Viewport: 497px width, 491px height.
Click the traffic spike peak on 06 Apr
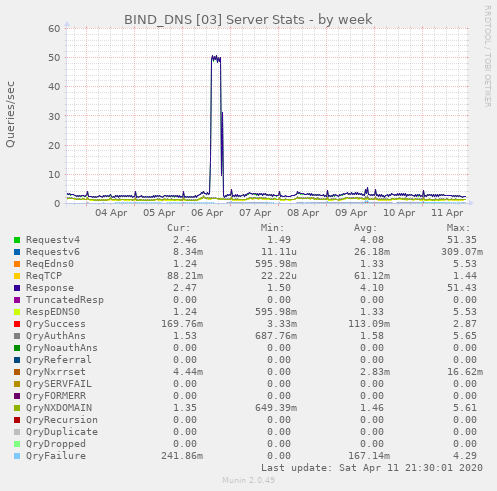pos(216,59)
